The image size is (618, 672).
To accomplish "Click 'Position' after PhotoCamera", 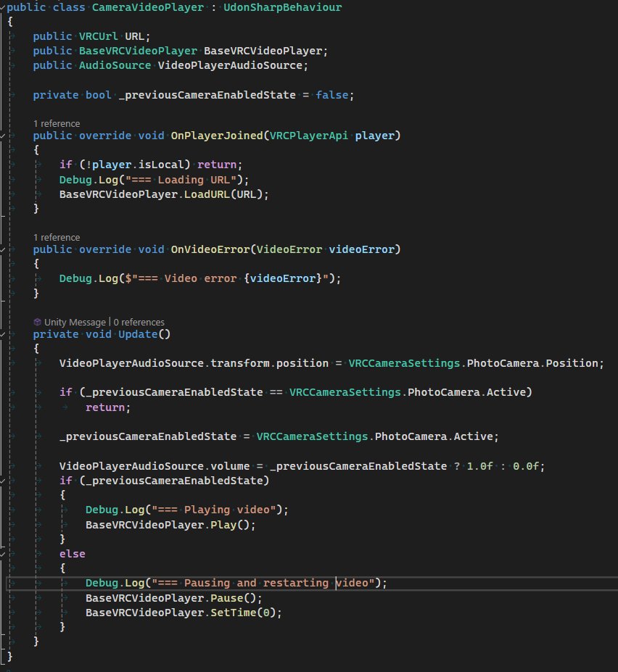I will pyautogui.click(x=572, y=363).
